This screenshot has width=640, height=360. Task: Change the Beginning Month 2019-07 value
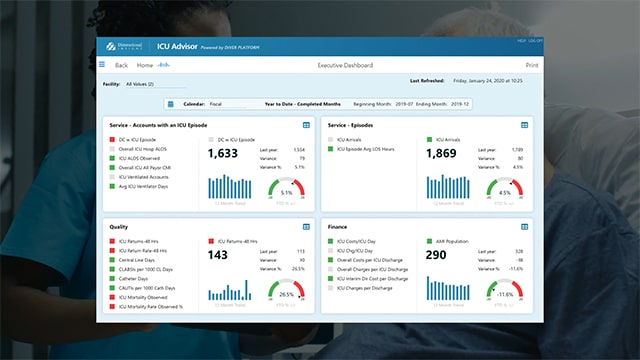[404, 104]
